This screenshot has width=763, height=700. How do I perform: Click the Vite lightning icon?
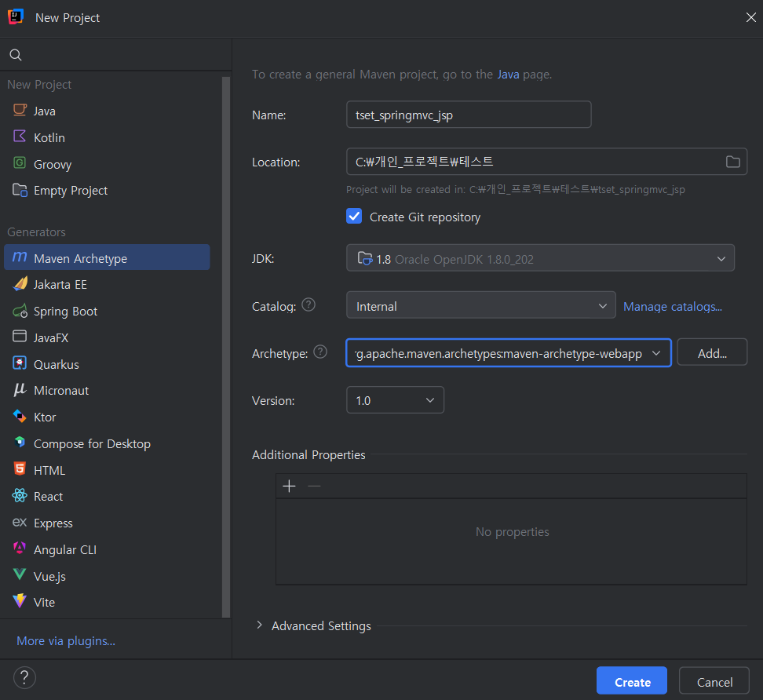[20, 601]
